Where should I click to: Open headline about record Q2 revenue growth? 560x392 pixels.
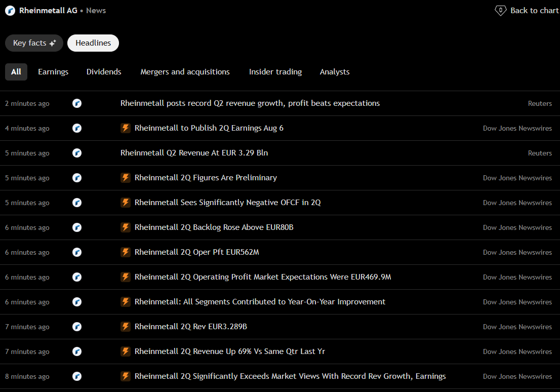point(250,103)
